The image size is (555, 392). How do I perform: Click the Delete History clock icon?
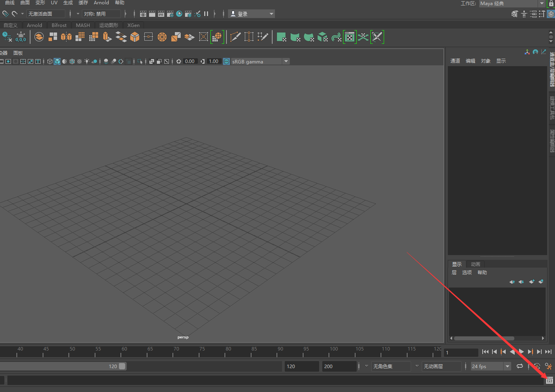click(7, 37)
